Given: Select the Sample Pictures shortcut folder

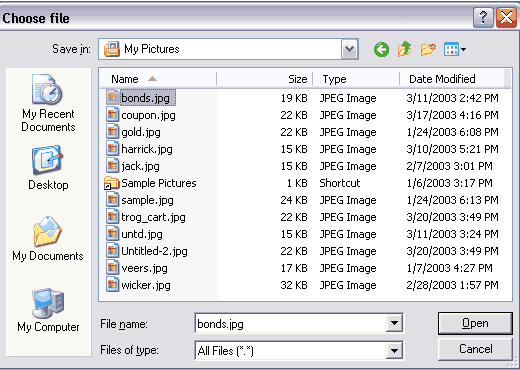Looking at the screenshot, I should pos(150,183).
